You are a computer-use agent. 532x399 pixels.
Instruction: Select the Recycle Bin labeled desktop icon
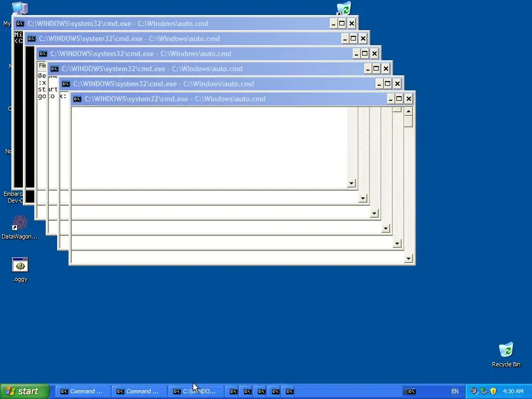point(506,355)
